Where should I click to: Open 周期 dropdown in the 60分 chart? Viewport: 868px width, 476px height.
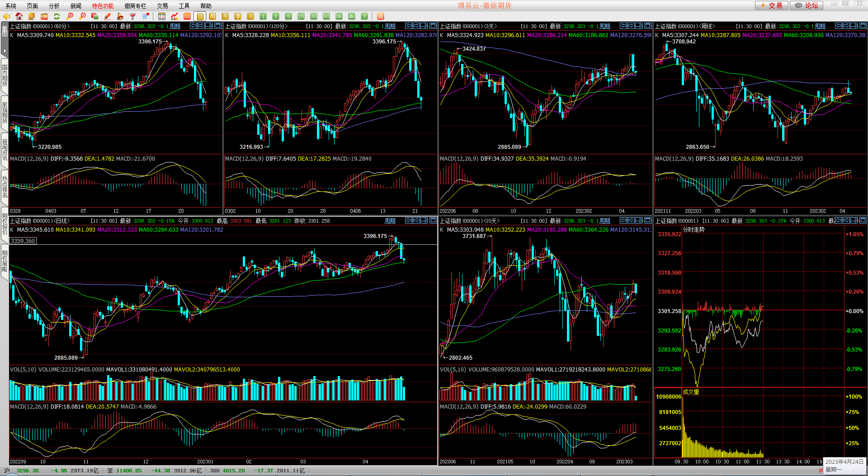click(175, 26)
